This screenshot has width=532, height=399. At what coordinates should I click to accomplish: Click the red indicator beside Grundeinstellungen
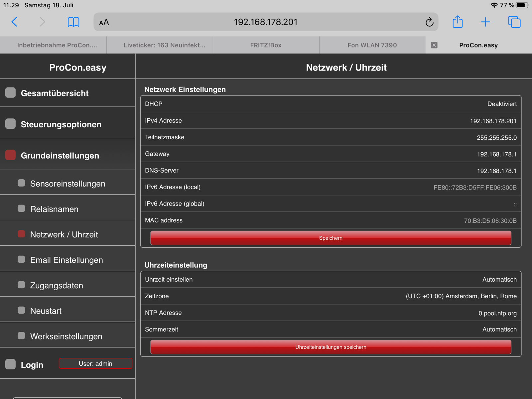[x=10, y=155]
